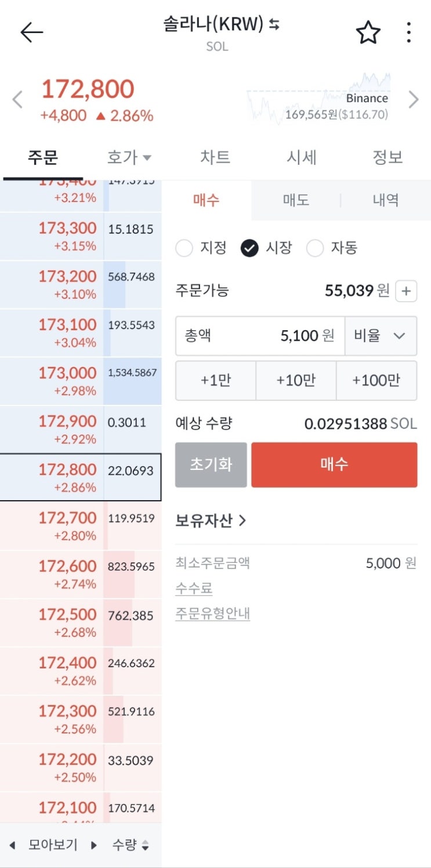This screenshot has height=868, width=431.
Task: Select the 자동 auto order radio button
Action: pos(314,248)
